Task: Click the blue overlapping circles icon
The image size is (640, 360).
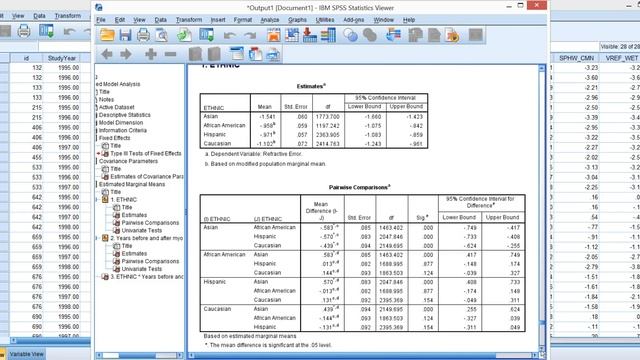Action: 350,35
